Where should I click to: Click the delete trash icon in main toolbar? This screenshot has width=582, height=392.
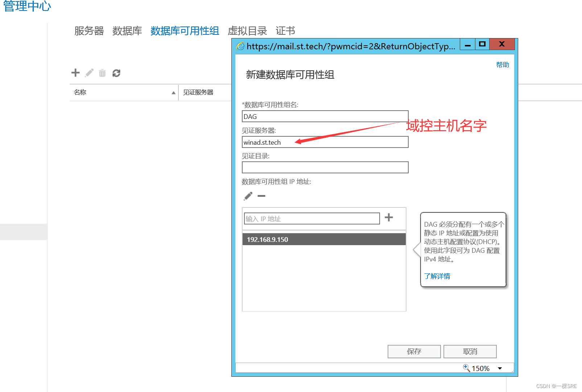[103, 73]
